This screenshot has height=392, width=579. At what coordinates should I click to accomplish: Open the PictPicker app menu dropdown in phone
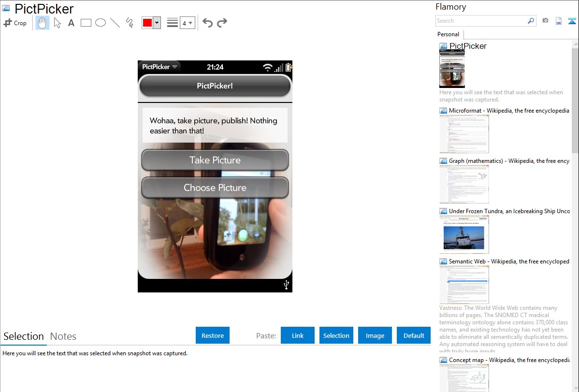[159, 67]
